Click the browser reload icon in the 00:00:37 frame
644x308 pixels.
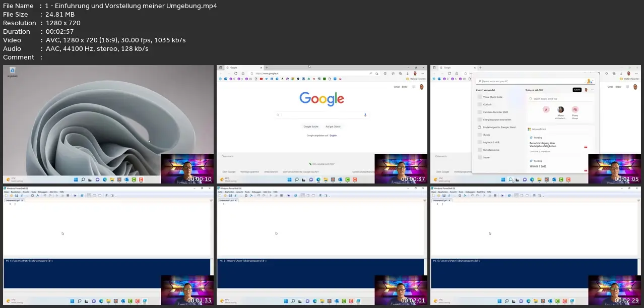click(x=235, y=73)
